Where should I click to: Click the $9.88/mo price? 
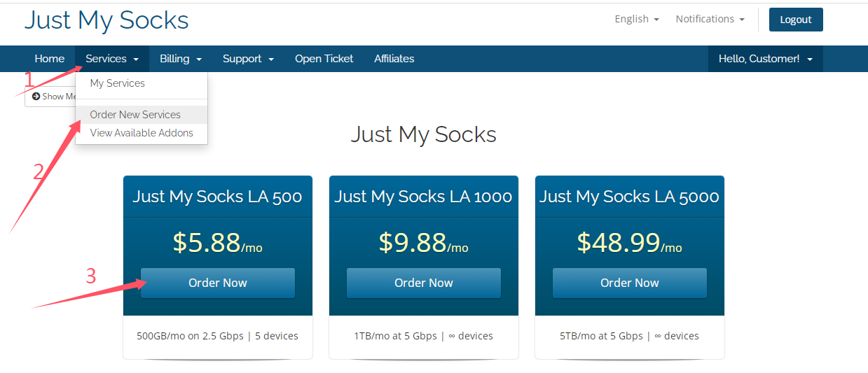tap(424, 243)
